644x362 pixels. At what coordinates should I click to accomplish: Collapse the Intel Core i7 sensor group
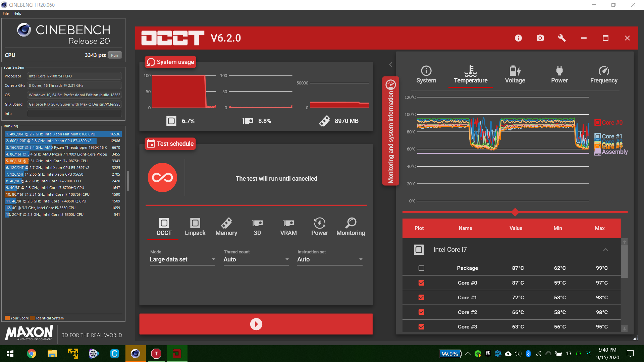click(x=605, y=250)
